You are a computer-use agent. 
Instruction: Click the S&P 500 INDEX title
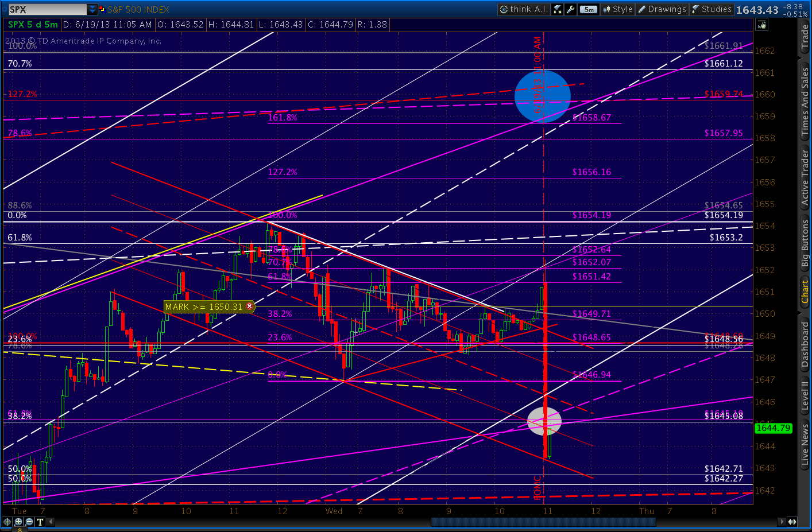[138, 9]
